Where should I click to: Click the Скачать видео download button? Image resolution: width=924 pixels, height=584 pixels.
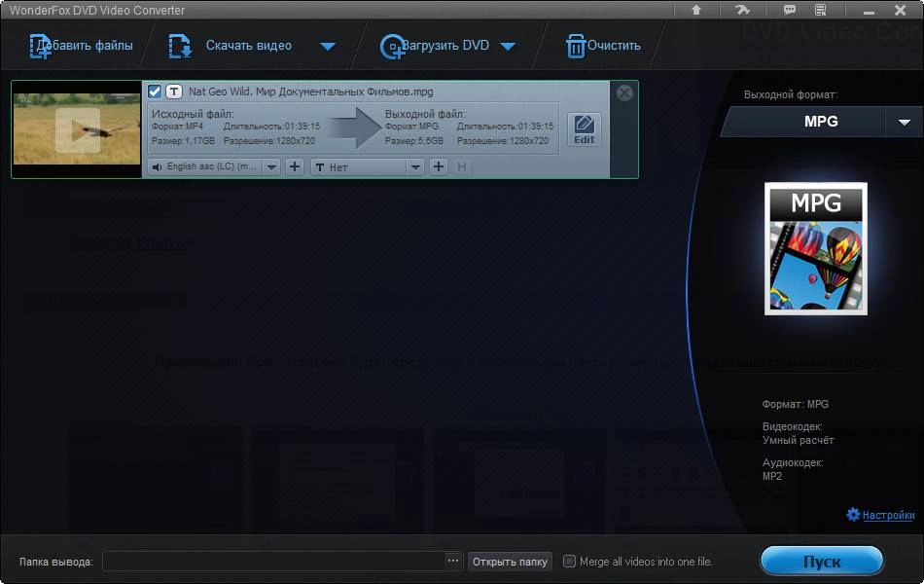(230, 46)
